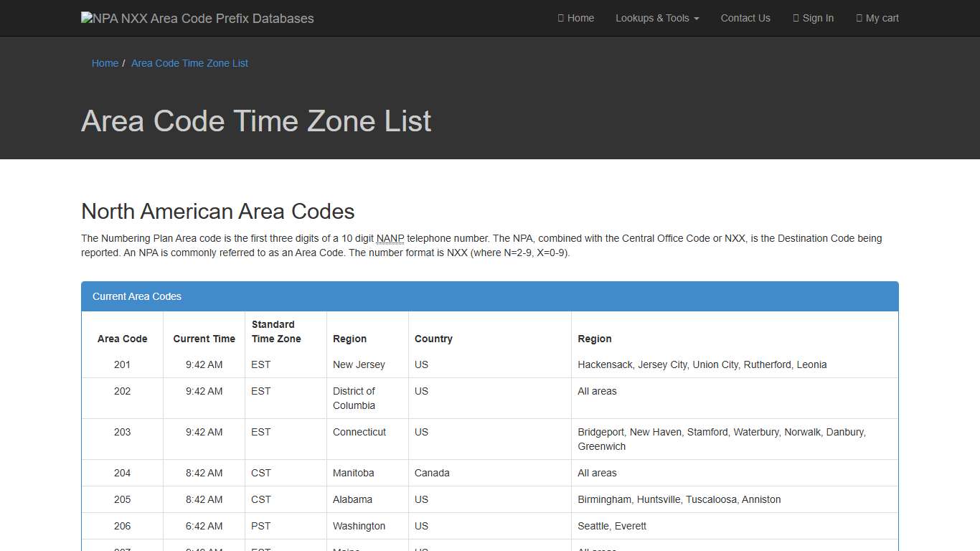Click the NPA NXX site logo image

88,18
